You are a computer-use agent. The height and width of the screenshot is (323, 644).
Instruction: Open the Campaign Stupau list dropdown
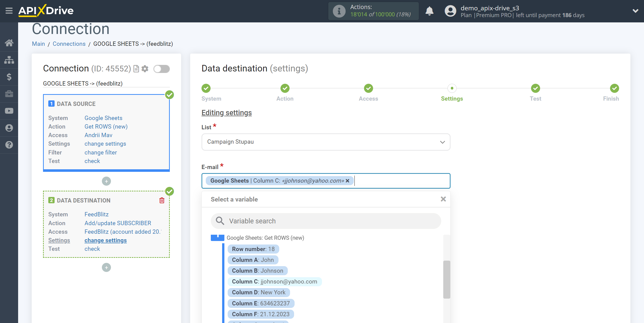tap(326, 142)
